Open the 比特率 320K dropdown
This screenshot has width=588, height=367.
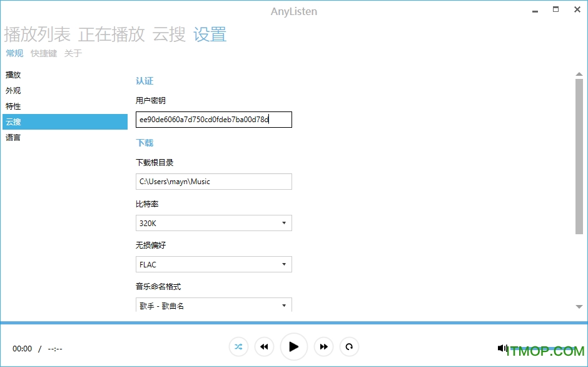[213, 223]
